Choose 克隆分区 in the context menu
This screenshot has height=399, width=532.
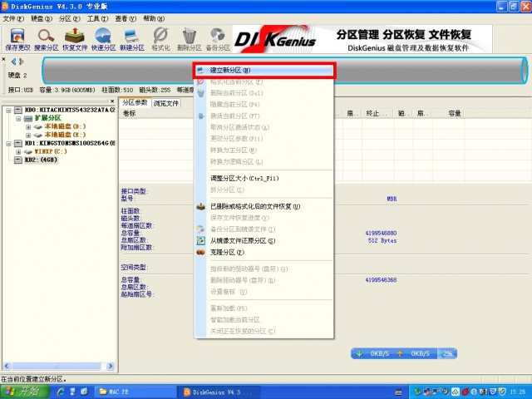coord(264,253)
